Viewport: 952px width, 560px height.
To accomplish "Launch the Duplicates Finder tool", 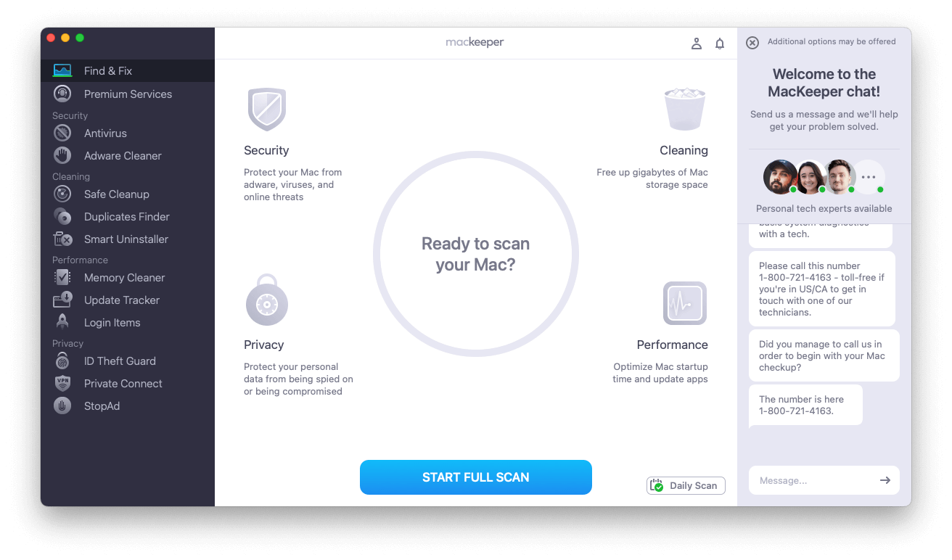I will [x=127, y=217].
